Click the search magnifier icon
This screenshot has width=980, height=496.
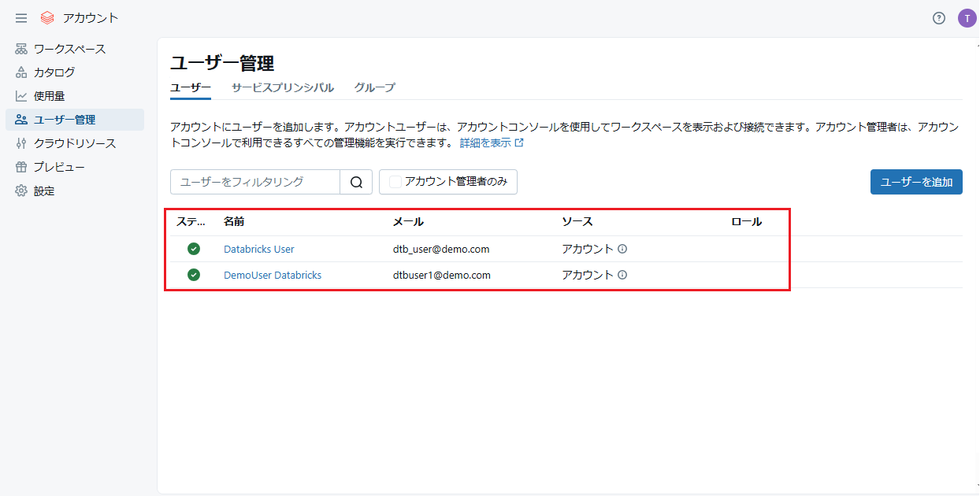point(356,182)
